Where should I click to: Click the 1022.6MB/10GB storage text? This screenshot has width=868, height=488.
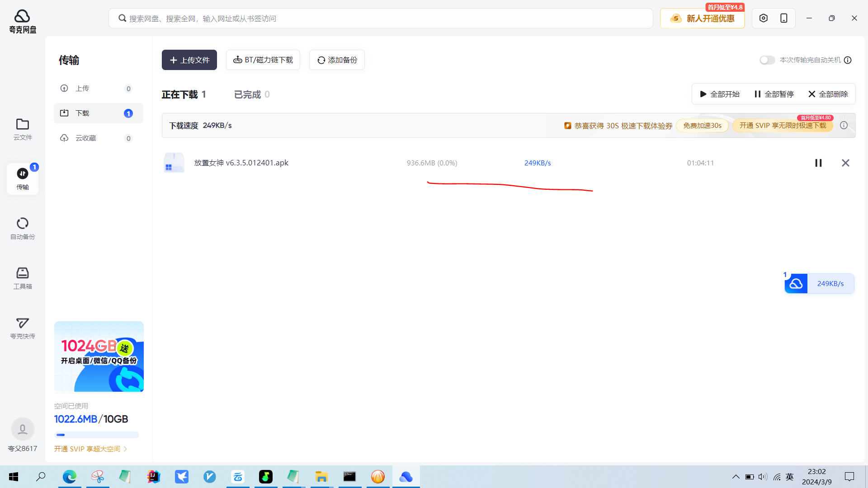[x=91, y=419]
